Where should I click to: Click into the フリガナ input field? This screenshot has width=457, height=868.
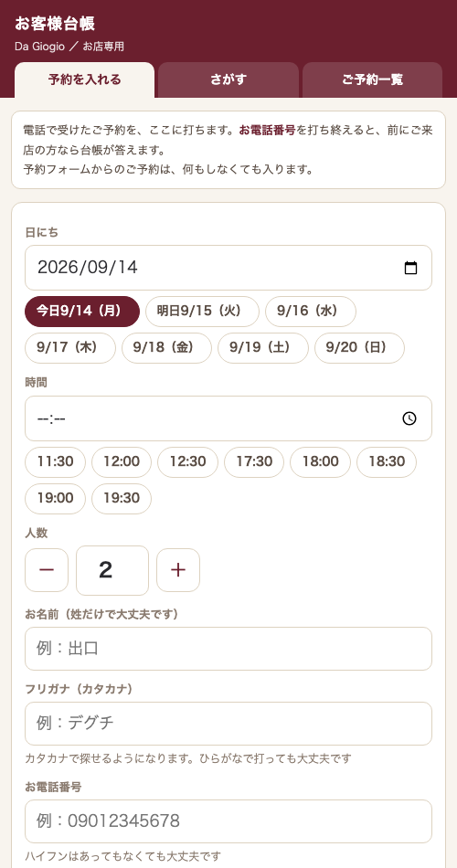point(228,724)
